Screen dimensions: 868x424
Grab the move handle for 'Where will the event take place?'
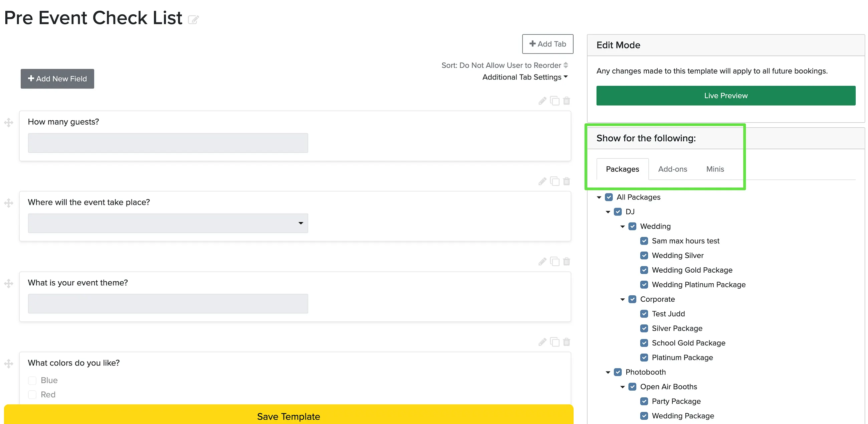(x=9, y=203)
